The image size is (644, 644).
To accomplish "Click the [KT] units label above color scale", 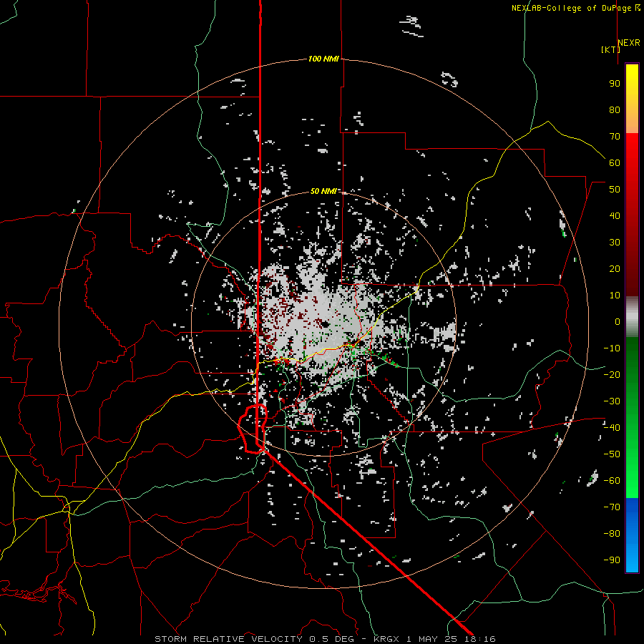I will (x=610, y=49).
